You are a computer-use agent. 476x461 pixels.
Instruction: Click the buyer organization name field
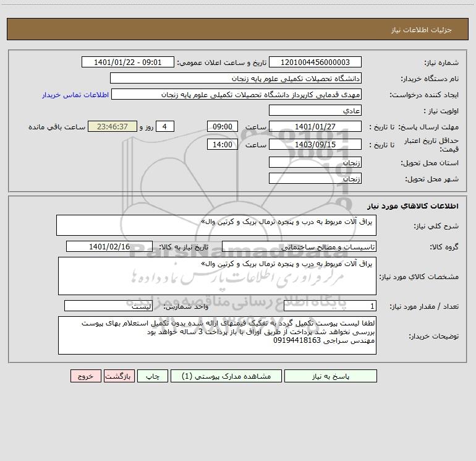point(236,78)
